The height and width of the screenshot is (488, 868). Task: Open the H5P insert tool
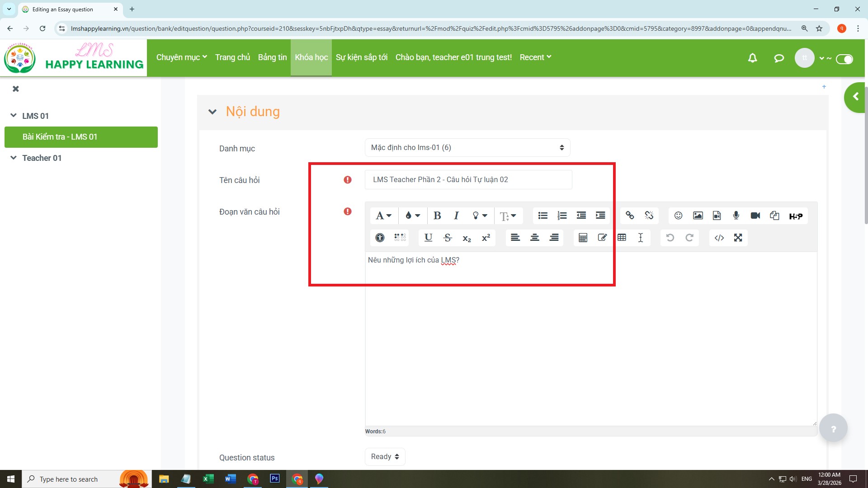tap(795, 216)
